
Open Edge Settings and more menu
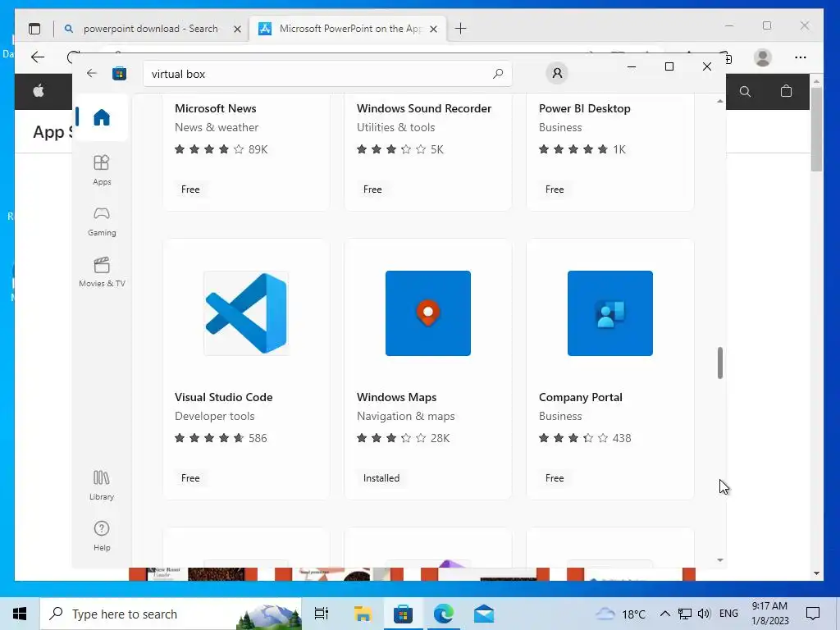click(x=801, y=57)
